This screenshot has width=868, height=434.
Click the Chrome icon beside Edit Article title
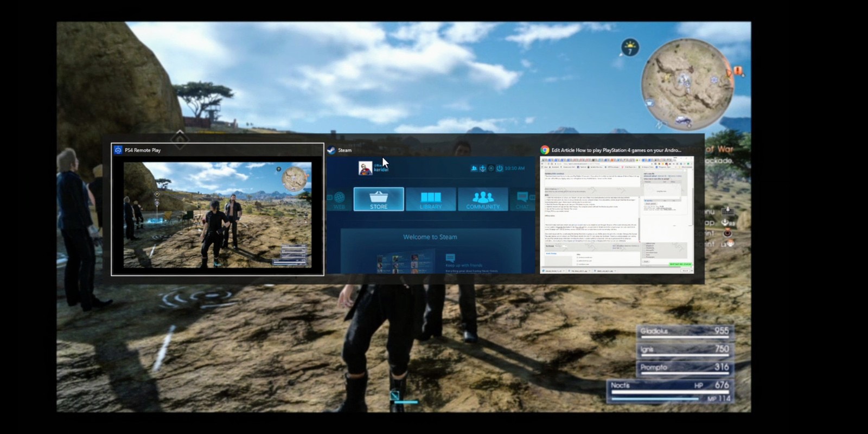click(x=545, y=150)
